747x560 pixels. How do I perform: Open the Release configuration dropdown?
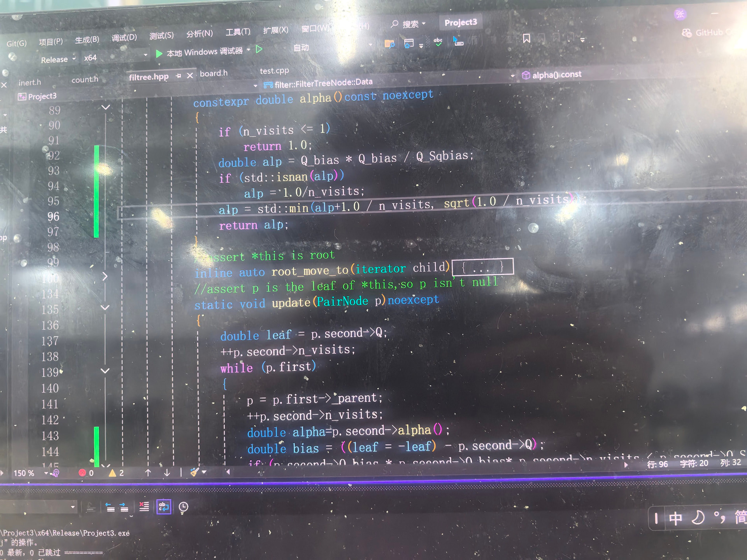(x=58, y=59)
